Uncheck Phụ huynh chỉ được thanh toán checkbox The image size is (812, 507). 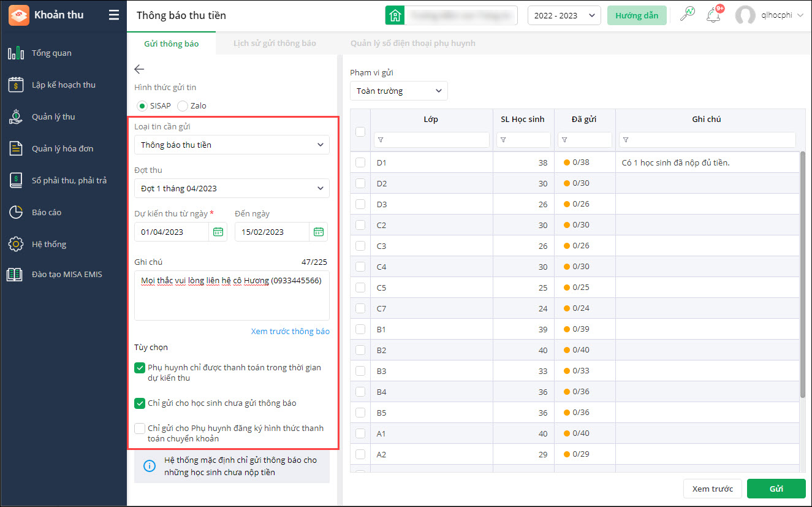pyautogui.click(x=140, y=368)
